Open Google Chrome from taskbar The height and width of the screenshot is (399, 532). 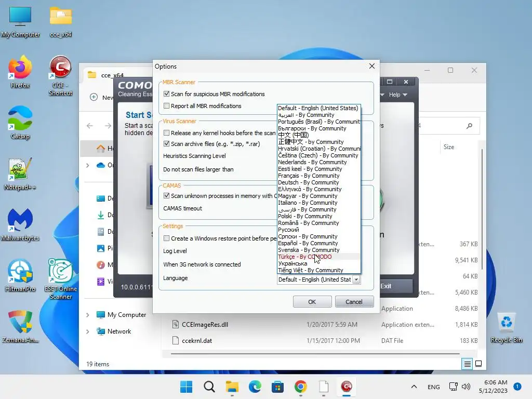click(x=301, y=387)
